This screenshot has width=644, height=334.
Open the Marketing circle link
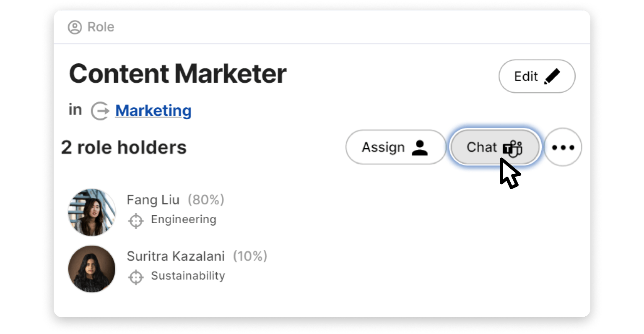tap(153, 111)
